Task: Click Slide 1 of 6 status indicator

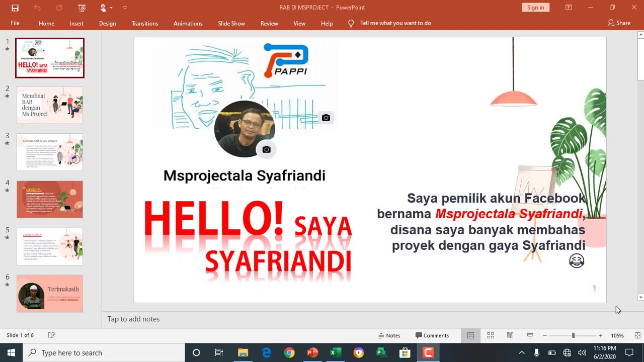Action: pyautogui.click(x=20, y=335)
